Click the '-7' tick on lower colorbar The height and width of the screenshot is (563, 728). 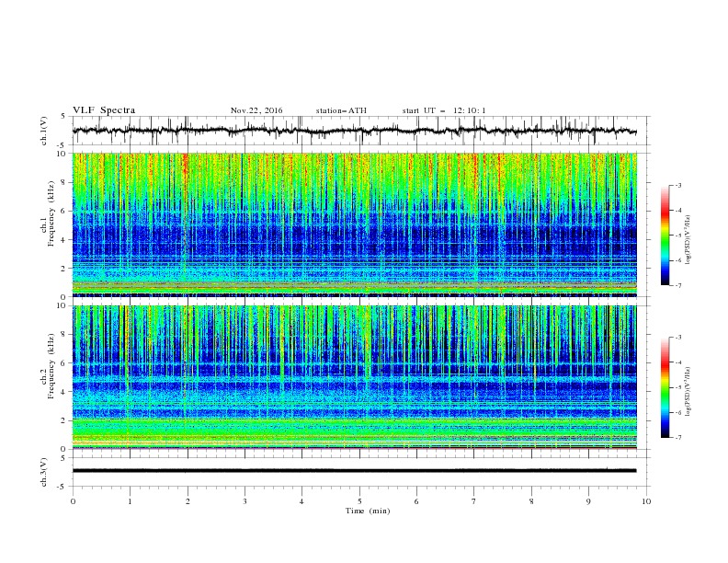pyautogui.click(x=677, y=438)
